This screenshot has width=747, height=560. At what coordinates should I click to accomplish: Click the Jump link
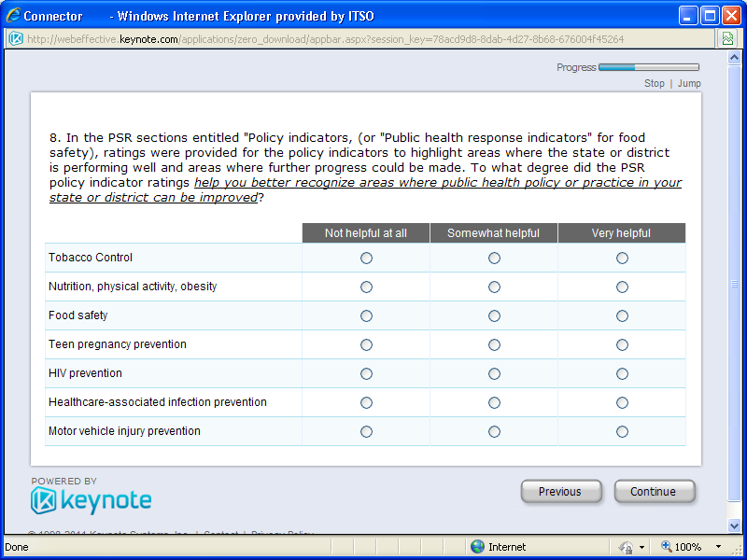pyautogui.click(x=689, y=83)
